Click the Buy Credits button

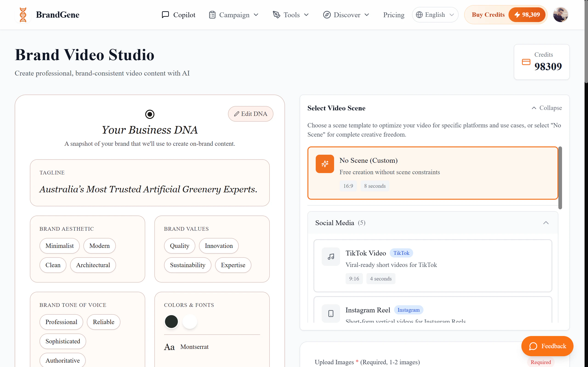(x=488, y=14)
